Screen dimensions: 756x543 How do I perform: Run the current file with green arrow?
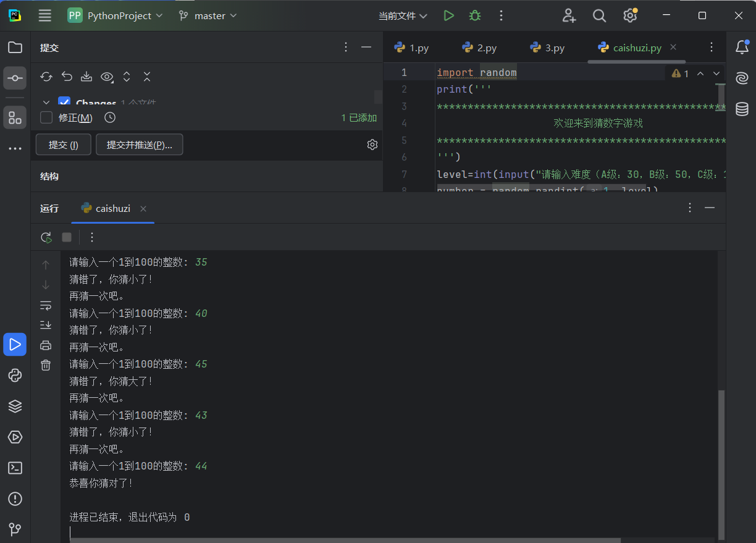point(448,15)
